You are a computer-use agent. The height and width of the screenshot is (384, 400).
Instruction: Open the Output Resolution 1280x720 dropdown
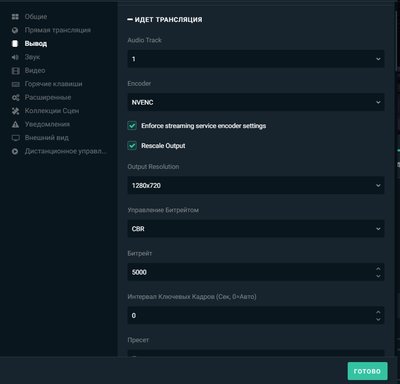pyautogui.click(x=256, y=185)
